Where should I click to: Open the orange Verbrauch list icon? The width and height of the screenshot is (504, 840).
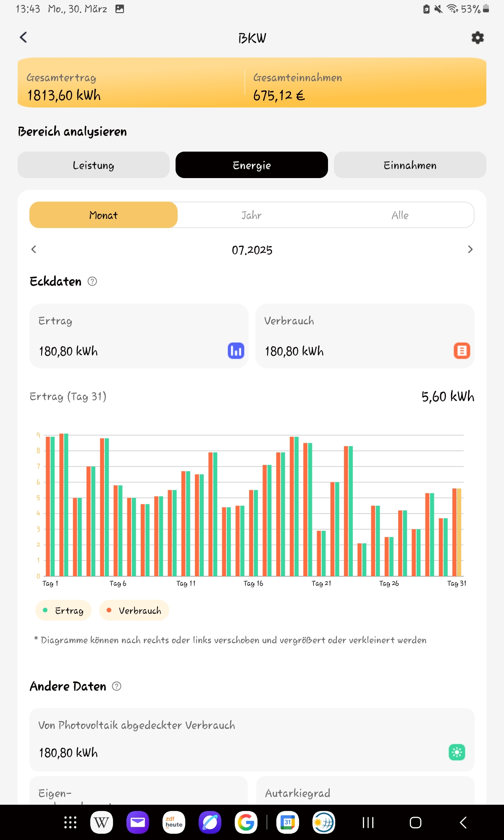(462, 351)
